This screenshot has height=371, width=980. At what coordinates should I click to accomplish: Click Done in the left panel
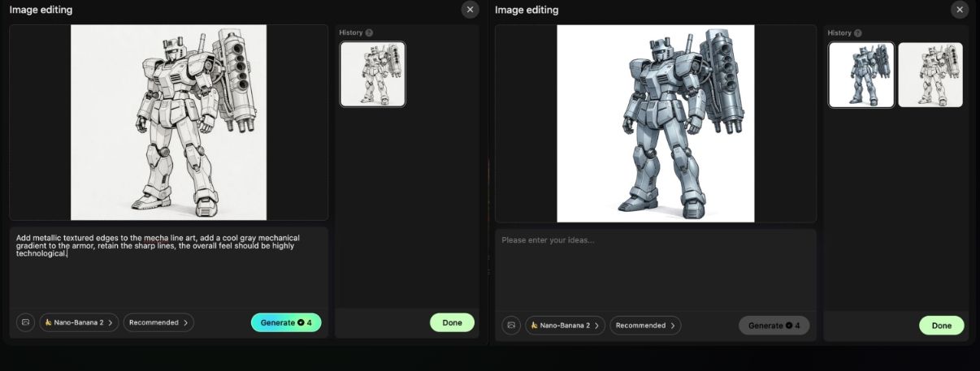pyautogui.click(x=452, y=322)
